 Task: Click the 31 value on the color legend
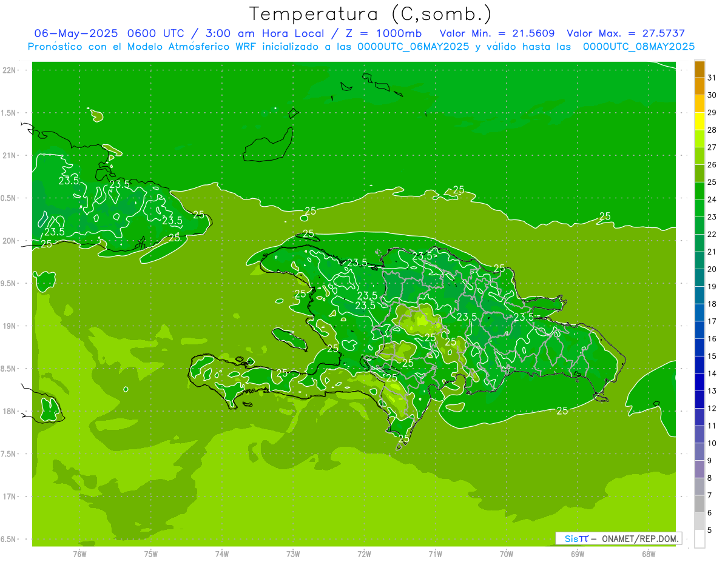pos(712,78)
